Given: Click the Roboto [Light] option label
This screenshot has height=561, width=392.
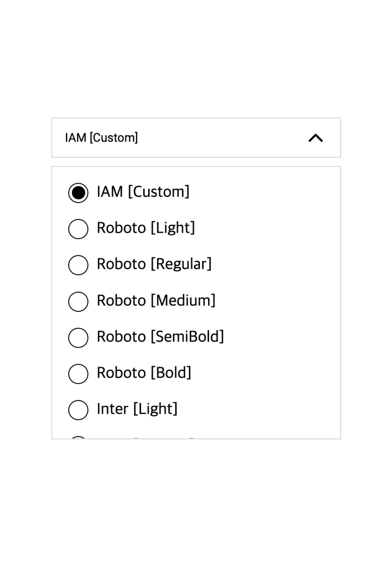Looking at the screenshot, I should (146, 228).
